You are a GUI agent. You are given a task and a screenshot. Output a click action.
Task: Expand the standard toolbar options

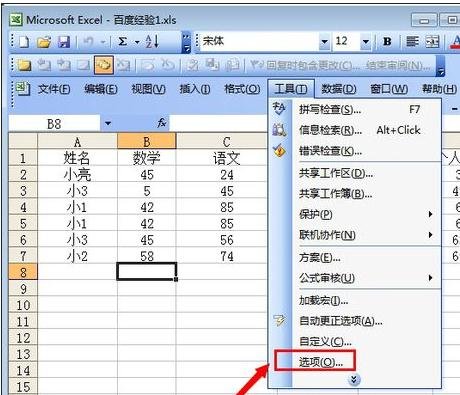186,42
